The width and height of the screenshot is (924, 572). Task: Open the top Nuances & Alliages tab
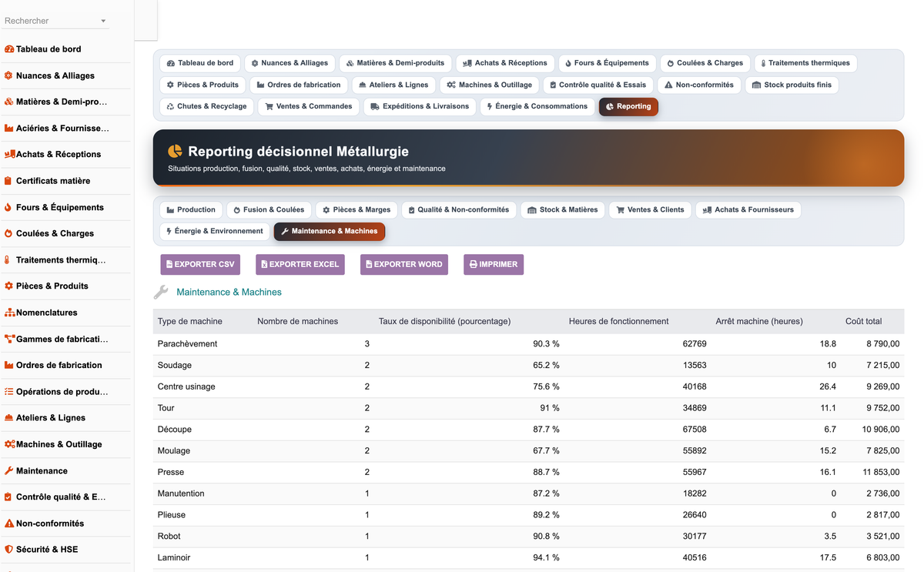coord(290,63)
